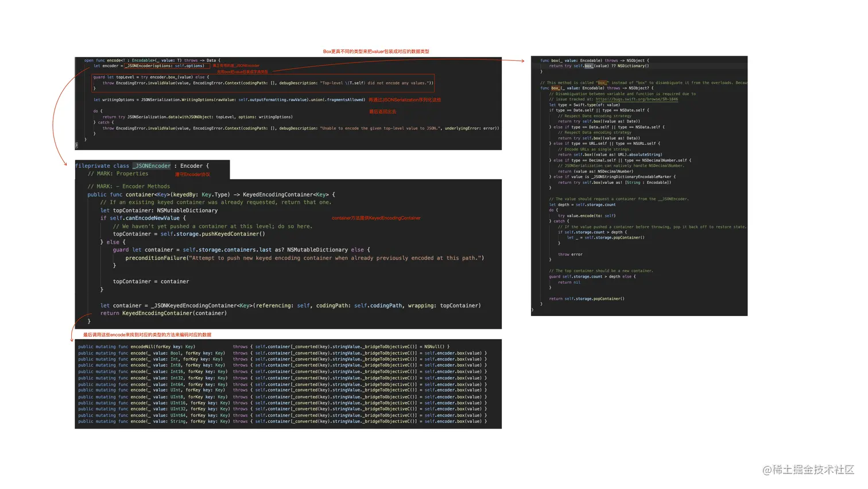Click the Box更具不同的类型 annotation at top
Screen dimensions: 868x489
click(376, 51)
